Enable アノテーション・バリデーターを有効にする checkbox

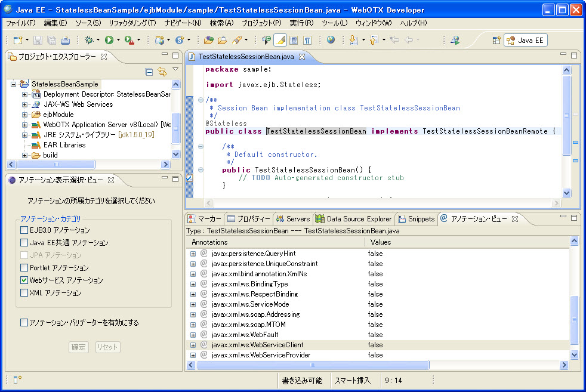pos(24,323)
